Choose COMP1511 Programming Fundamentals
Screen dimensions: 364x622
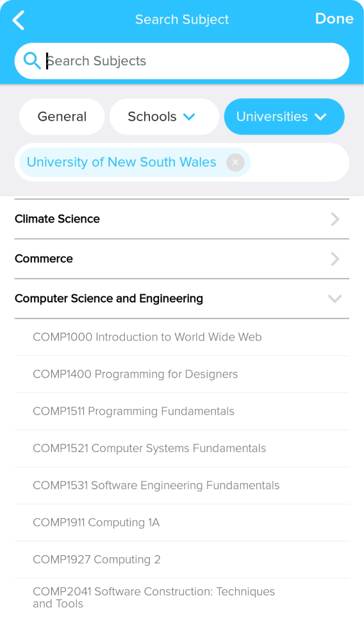(x=182, y=412)
